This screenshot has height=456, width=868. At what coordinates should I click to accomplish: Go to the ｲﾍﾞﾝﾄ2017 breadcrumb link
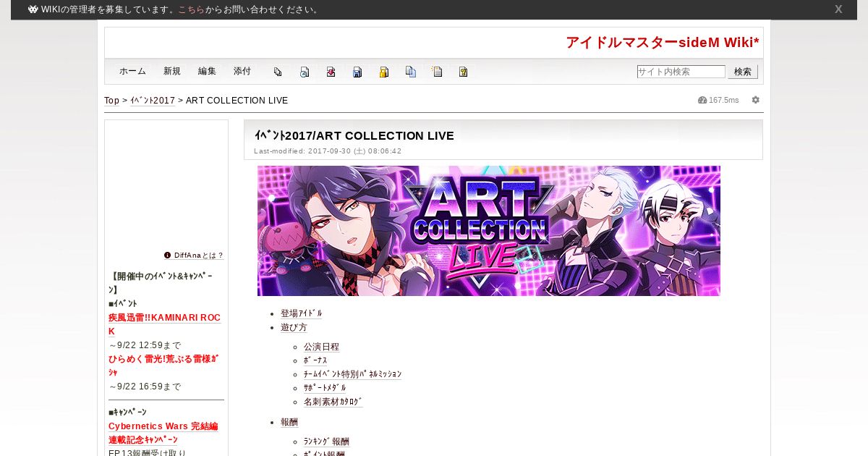tap(153, 101)
